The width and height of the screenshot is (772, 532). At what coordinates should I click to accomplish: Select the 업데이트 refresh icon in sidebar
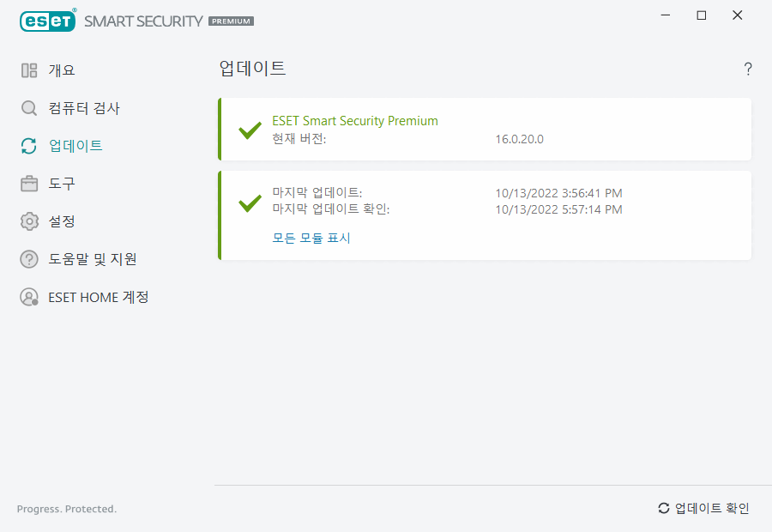[28, 146]
